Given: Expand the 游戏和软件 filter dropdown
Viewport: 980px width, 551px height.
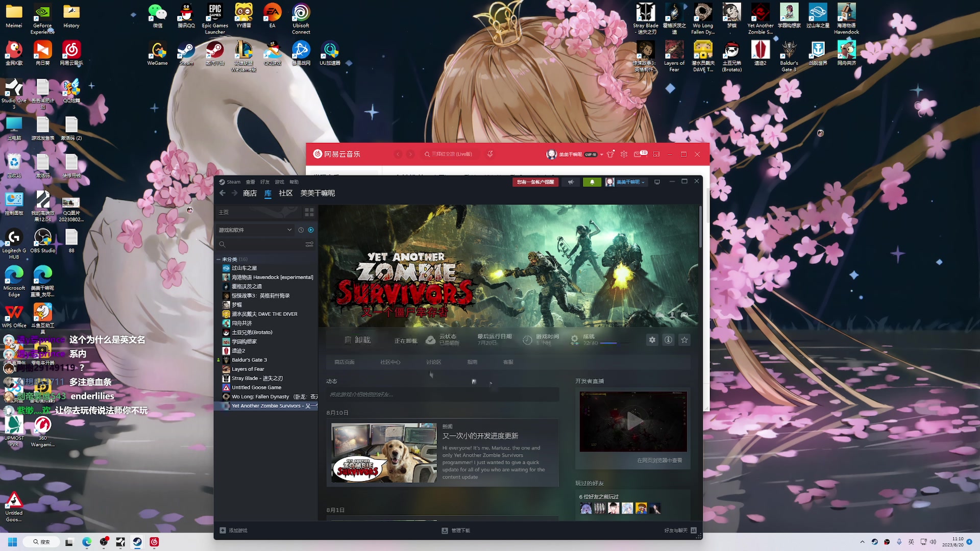Looking at the screenshot, I should click(x=255, y=230).
